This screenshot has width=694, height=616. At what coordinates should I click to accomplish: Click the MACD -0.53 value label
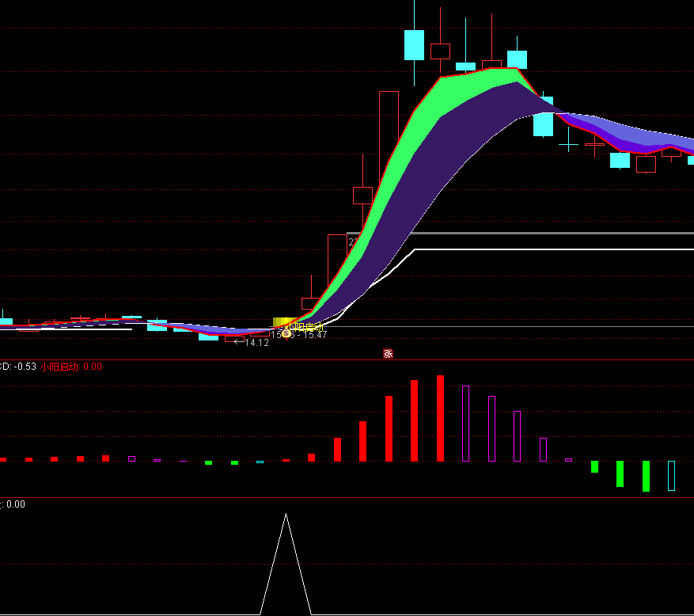tap(18, 367)
